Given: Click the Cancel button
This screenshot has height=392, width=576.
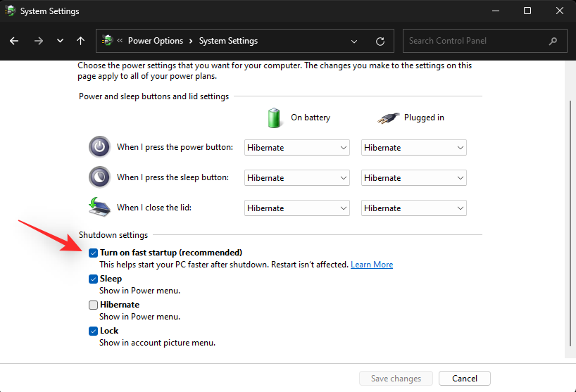Looking at the screenshot, I should pos(464,379).
